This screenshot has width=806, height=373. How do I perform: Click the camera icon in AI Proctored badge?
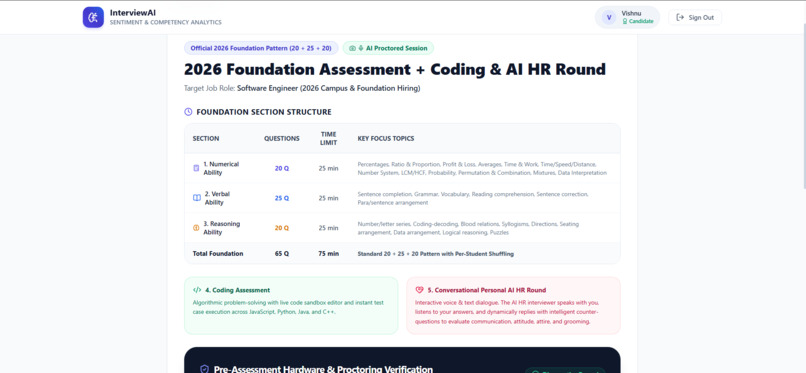[x=352, y=48]
